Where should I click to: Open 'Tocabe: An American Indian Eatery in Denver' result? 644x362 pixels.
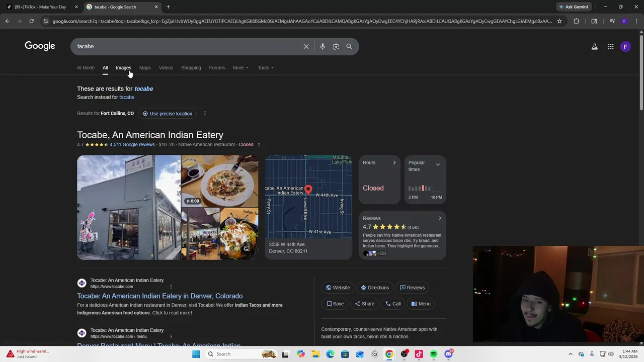click(160, 296)
